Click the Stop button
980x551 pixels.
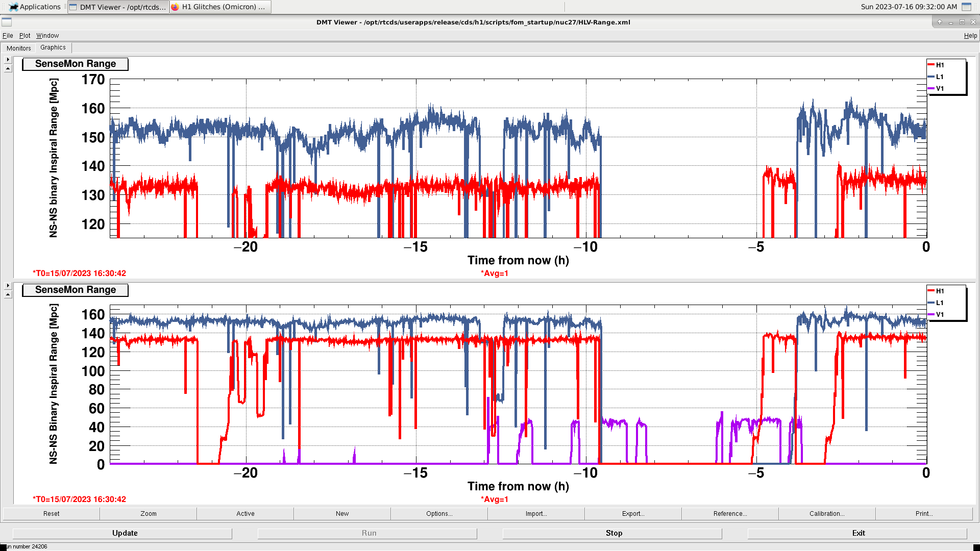[614, 533]
